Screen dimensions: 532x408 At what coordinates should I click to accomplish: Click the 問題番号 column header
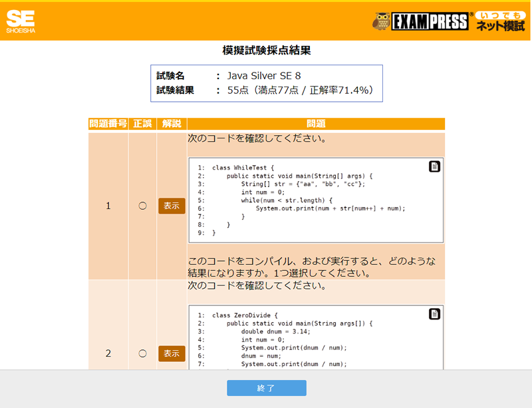click(108, 124)
